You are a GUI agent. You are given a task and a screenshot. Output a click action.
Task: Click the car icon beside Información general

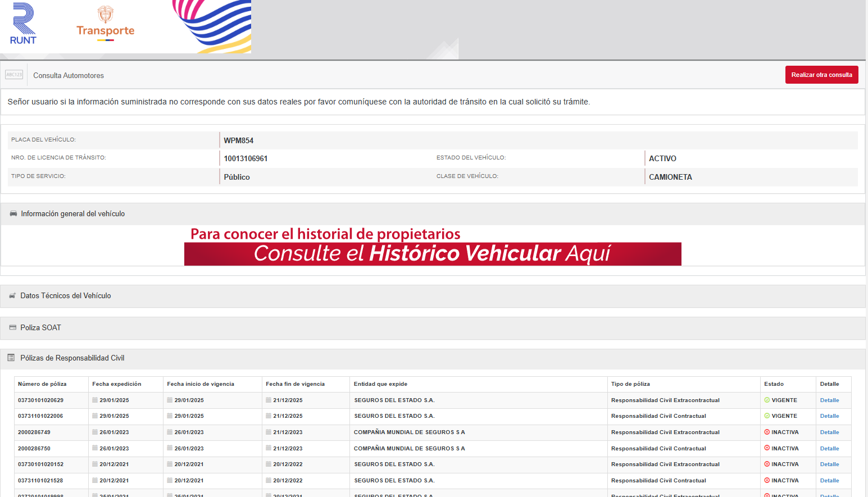pyautogui.click(x=13, y=214)
